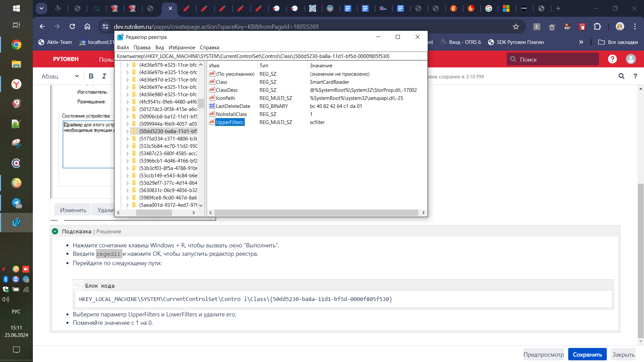The image size is (644, 362).
Task: Open Registry Editor taskbar icon
Action: (16, 222)
